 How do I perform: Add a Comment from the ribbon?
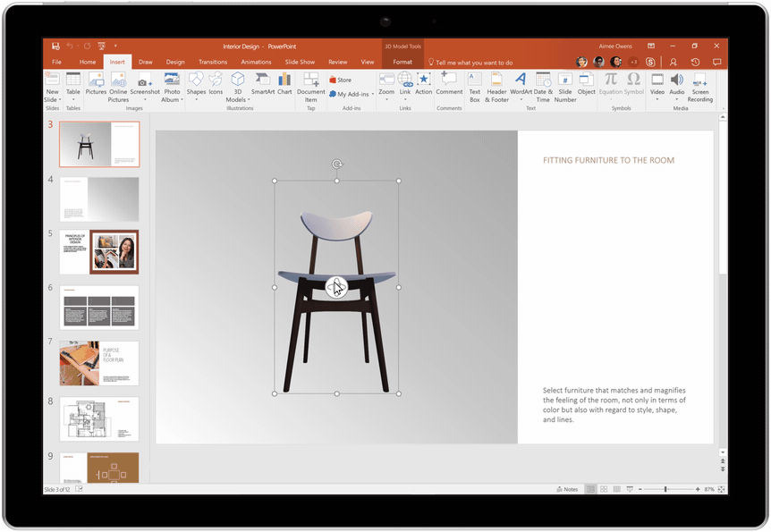449,84
